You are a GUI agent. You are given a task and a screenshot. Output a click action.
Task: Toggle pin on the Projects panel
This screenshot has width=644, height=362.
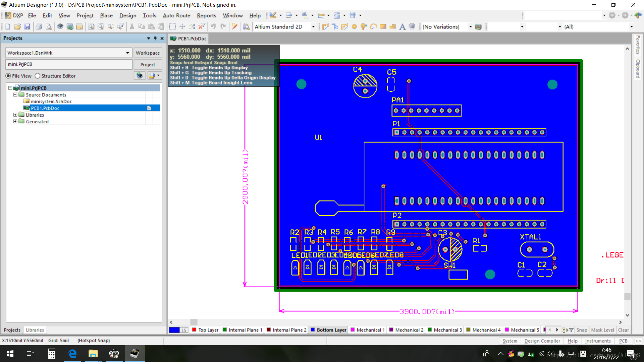tap(155, 39)
